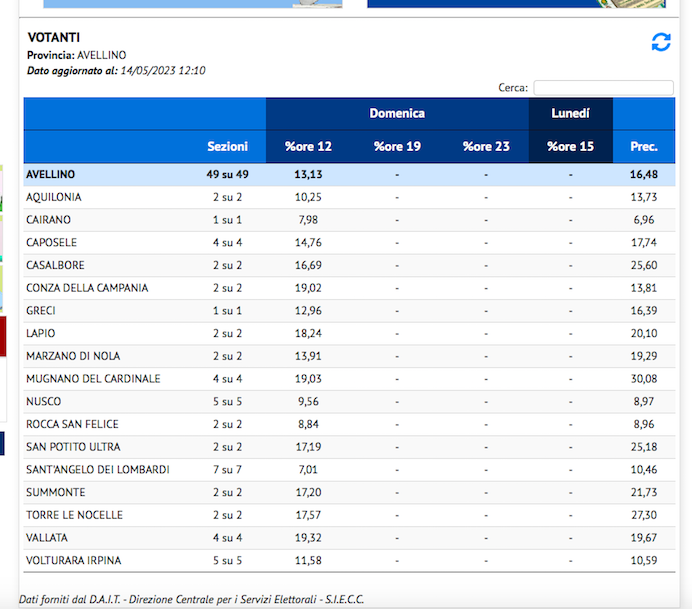This screenshot has width=692, height=609.
Task: Click the 19,32 value in Vallata row
Action: point(308,538)
